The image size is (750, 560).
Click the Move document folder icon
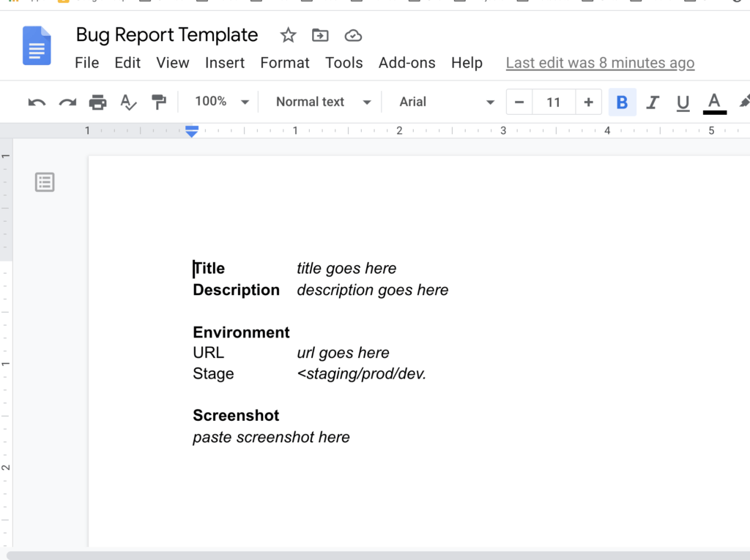coord(320,34)
